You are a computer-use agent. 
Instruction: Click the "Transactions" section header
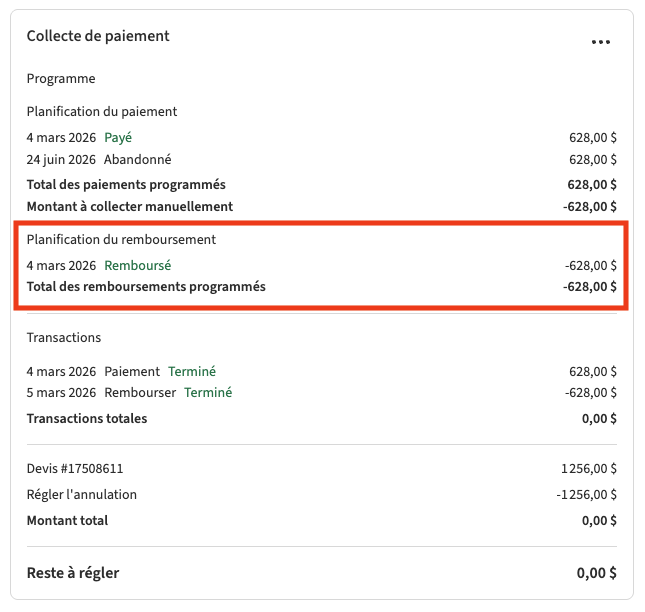64,338
